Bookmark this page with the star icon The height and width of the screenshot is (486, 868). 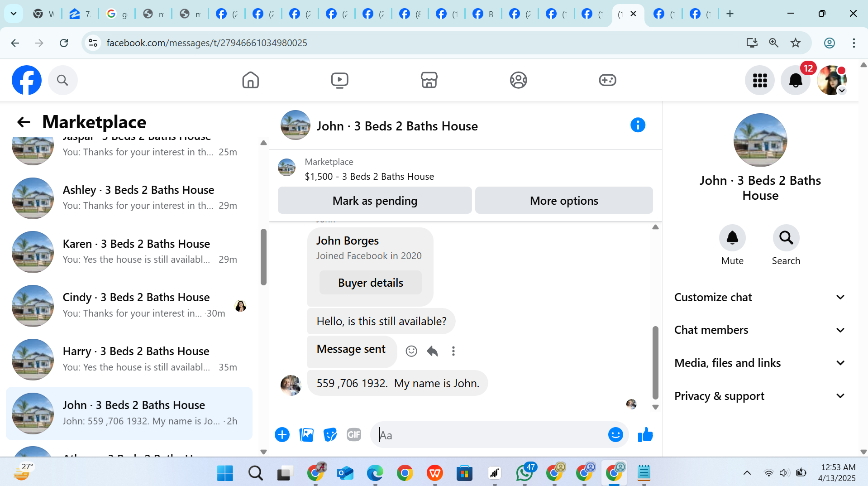coord(795,43)
